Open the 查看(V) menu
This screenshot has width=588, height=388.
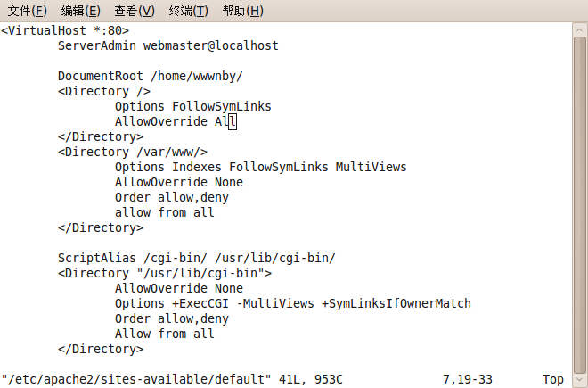[x=135, y=11]
